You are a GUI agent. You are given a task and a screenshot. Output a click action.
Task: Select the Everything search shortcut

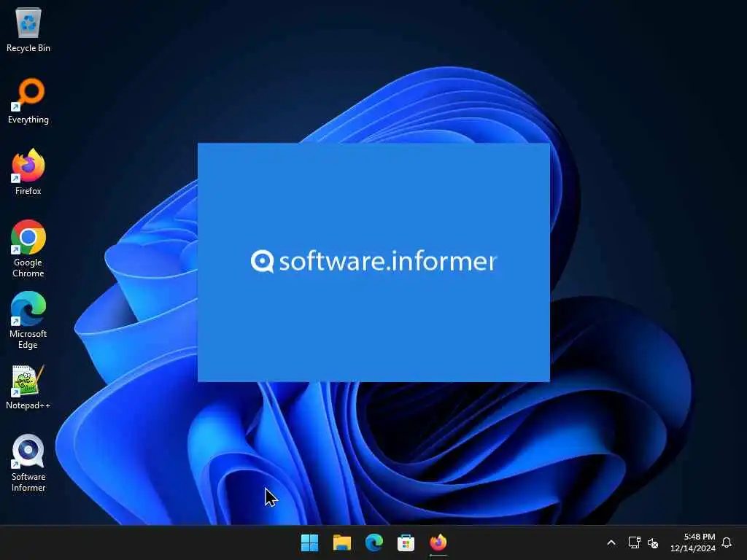click(28, 101)
